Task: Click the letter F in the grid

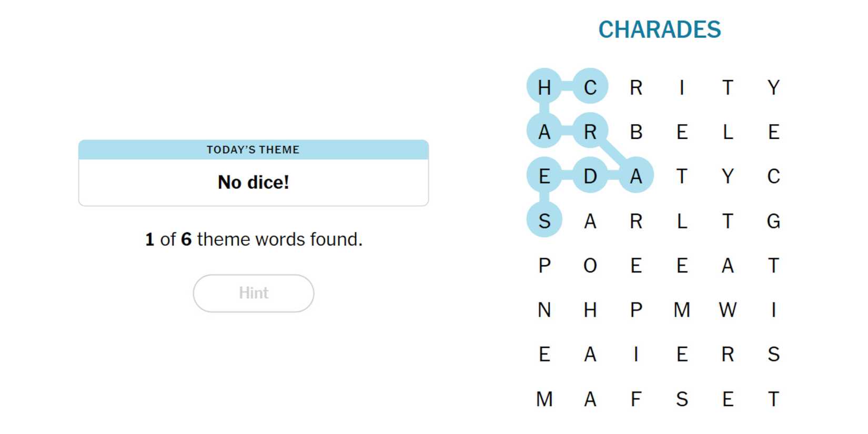Action: click(x=635, y=399)
